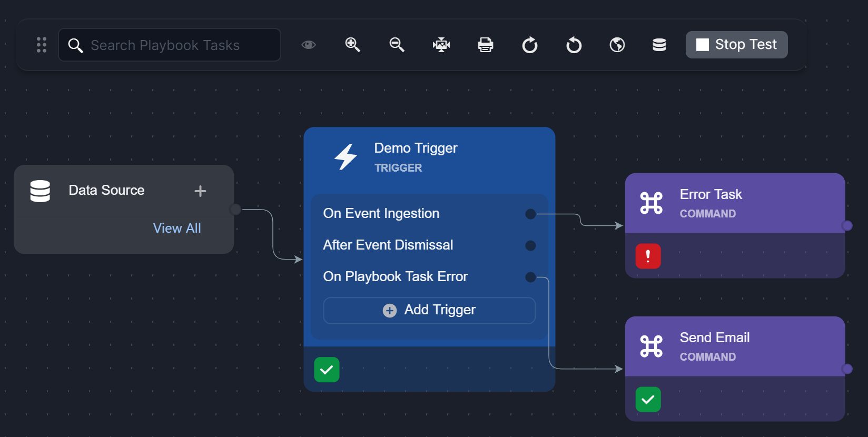Click the fit-to-screen toolbar icon

click(x=441, y=45)
